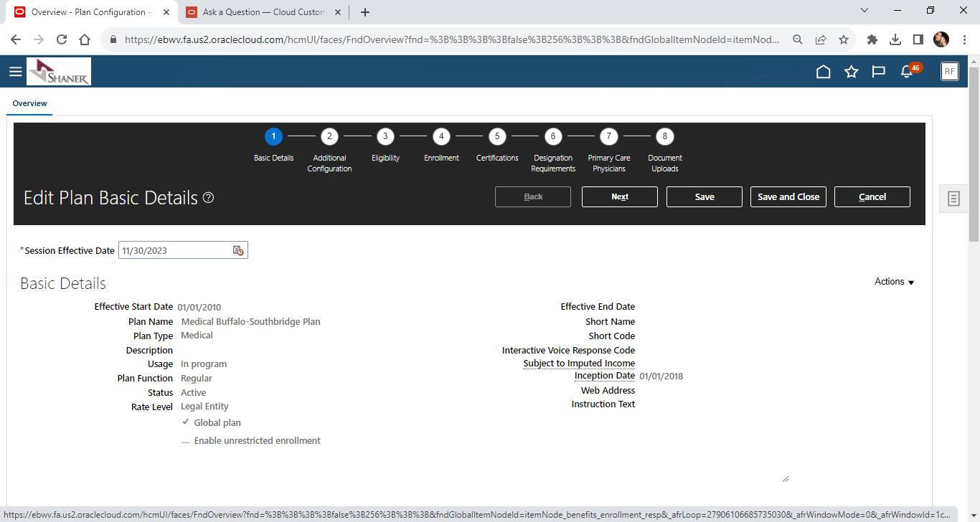Screen dimensions: 980x522
Task: Open the tab search chevron
Action: pos(864,11)
